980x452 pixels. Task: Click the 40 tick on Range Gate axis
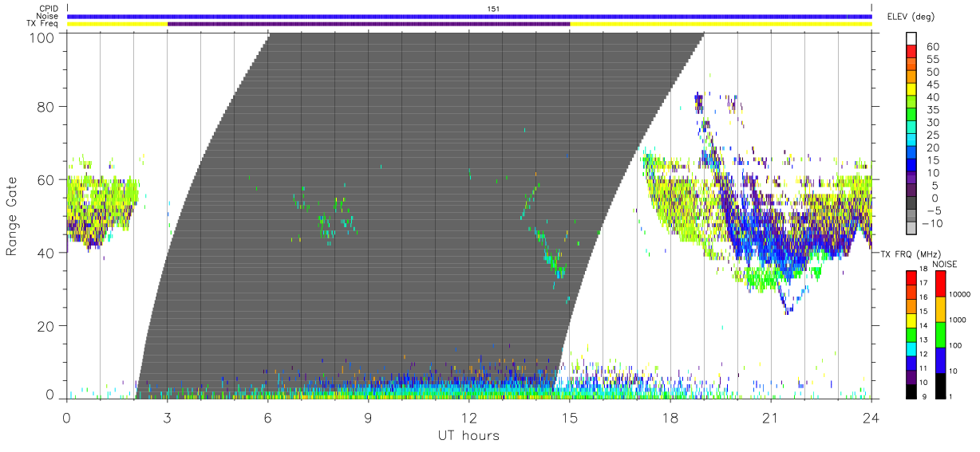[x=45, y=253]
